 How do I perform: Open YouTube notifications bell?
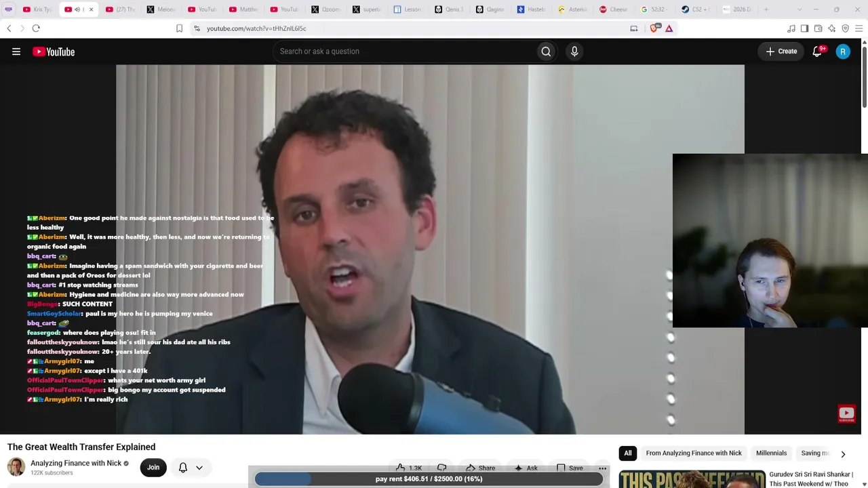(818, 52)
